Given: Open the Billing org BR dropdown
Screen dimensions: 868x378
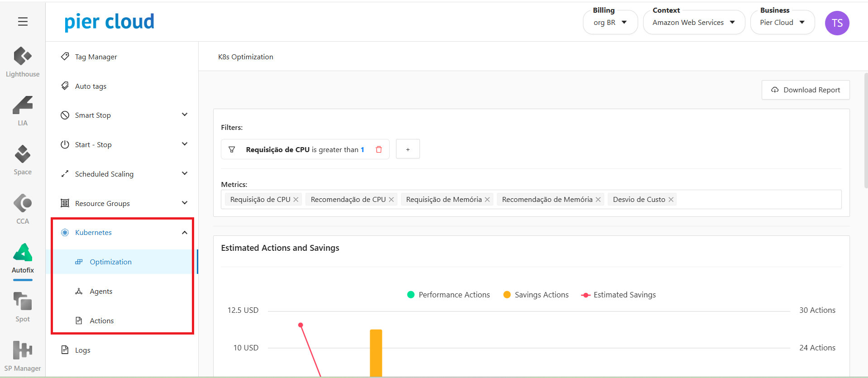Looking at the screenshot, I should (610, 23).
